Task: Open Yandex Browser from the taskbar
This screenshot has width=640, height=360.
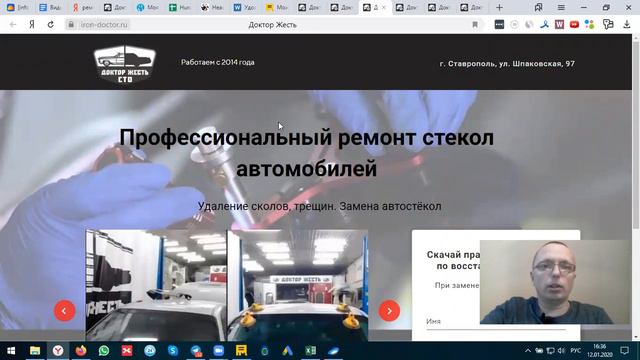Action: point(58,351)
